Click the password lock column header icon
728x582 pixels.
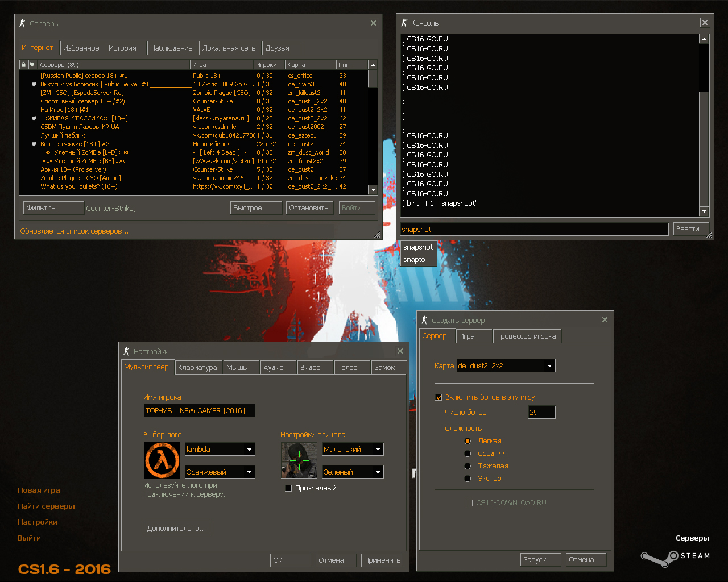click(23, 65)
